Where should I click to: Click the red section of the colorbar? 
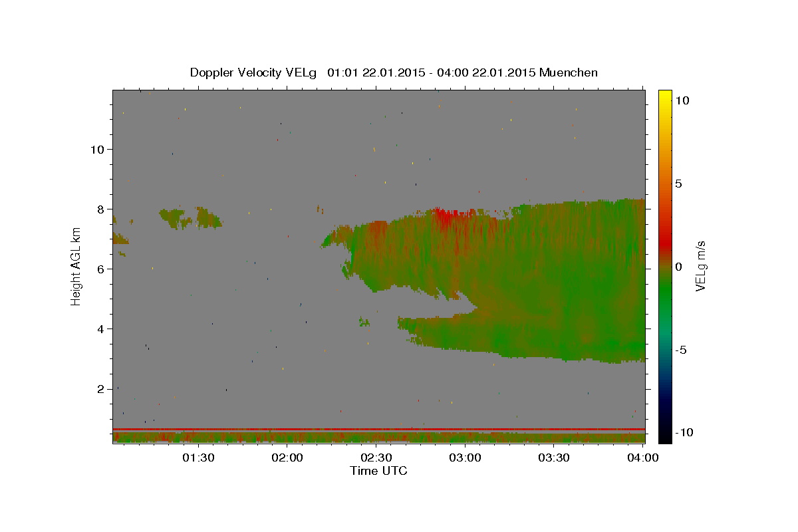(x=665, y=243)
